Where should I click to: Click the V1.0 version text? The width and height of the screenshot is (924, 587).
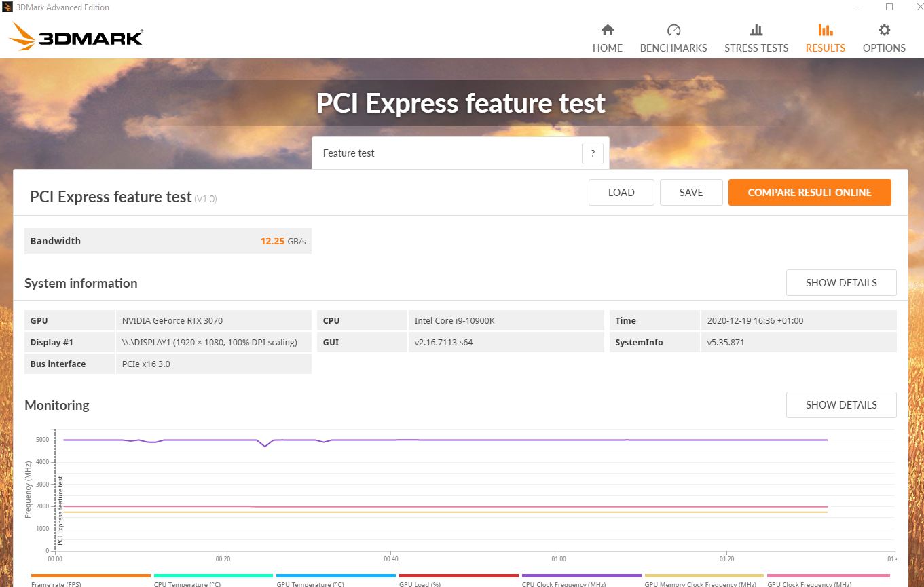pos(206,199)
